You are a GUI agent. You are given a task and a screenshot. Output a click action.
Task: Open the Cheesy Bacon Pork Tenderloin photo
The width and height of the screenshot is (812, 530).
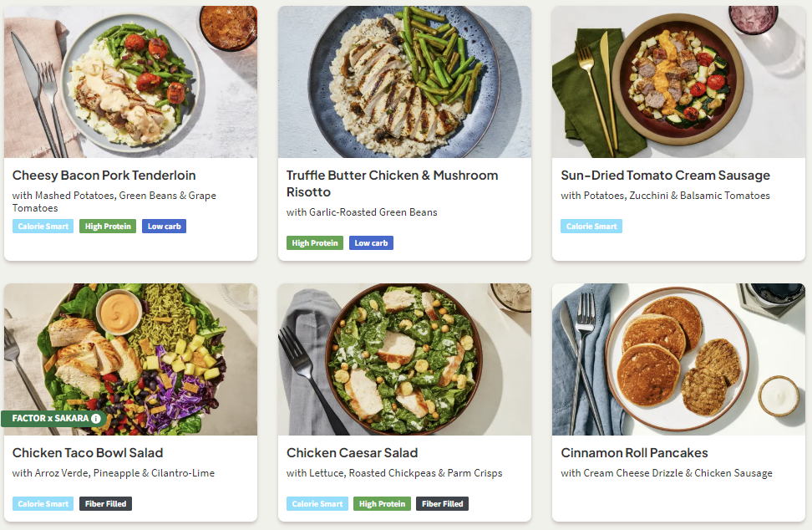(130, 82)
